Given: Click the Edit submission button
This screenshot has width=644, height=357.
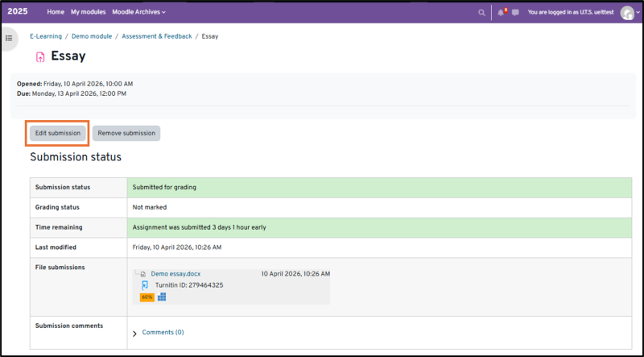Looking at the screenshot, I should point(57,133).
